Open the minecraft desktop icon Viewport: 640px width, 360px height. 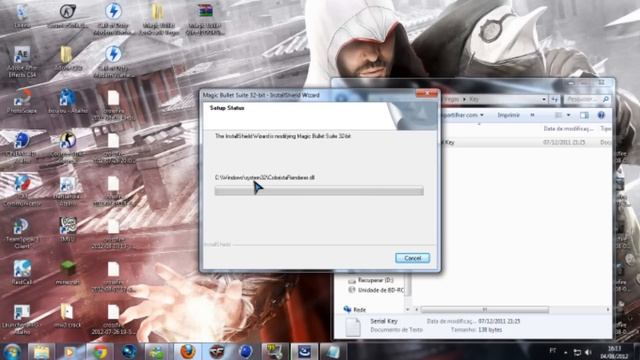pyautogui.click(x=67, y=273)
